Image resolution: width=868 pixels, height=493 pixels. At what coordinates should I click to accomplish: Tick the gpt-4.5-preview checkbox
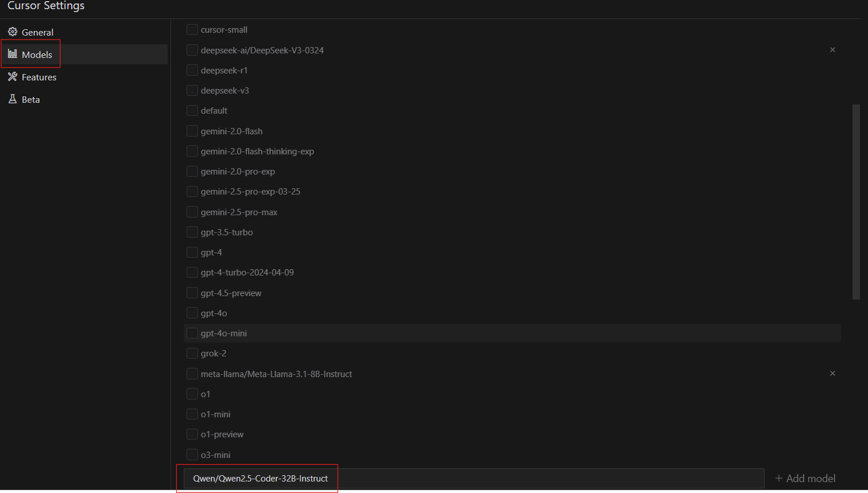tap(192, 293)
